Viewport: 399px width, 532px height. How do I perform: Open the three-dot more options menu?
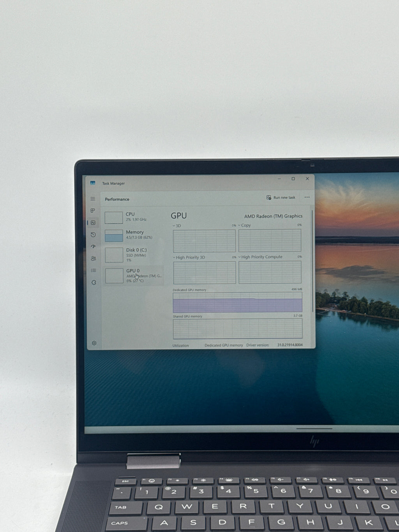tap(307, 197)
